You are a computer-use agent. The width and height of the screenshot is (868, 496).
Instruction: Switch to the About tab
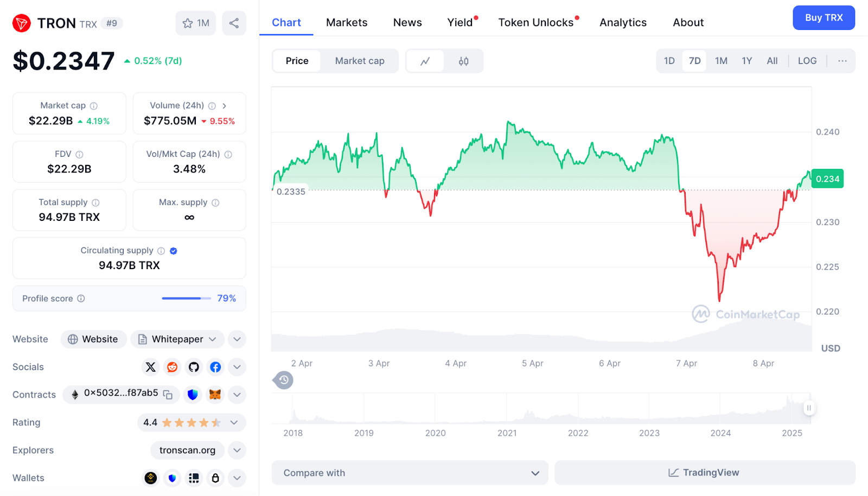(x=688, y=23)
